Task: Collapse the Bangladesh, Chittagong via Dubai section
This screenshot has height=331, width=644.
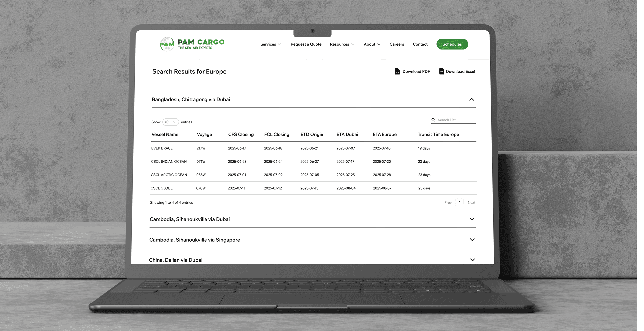Action: [x=471, y=99]
